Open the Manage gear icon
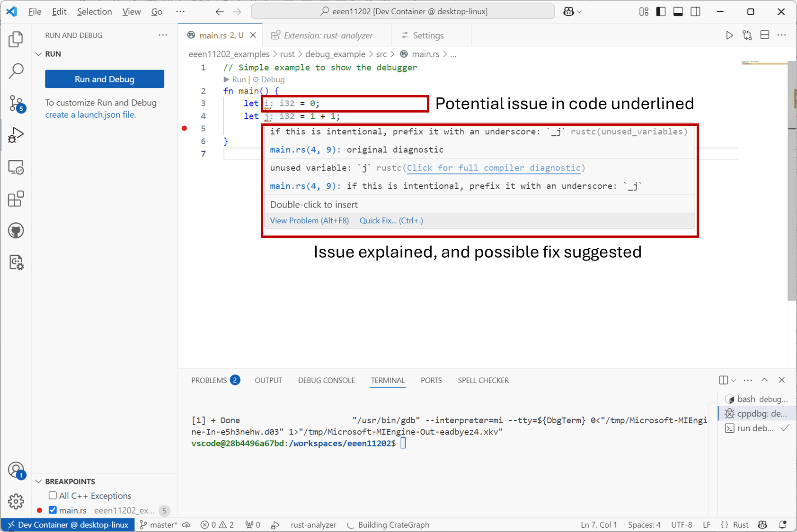 coord(16,501)
